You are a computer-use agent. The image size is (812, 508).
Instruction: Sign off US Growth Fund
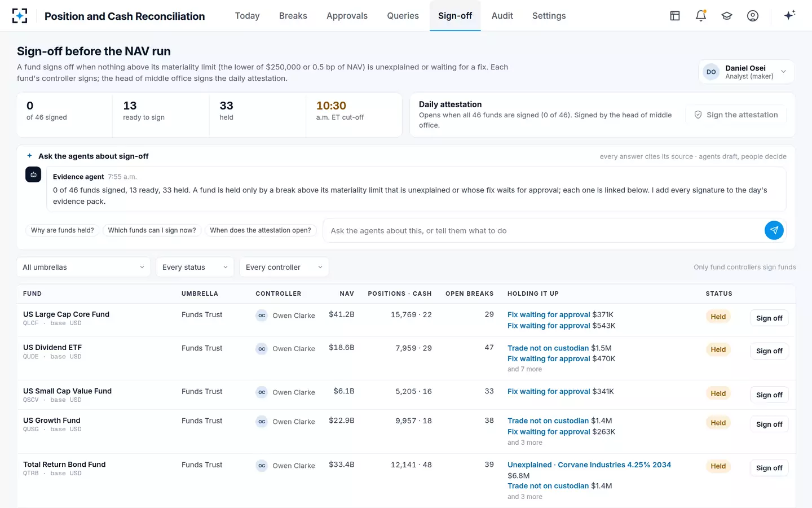point(769,424)
